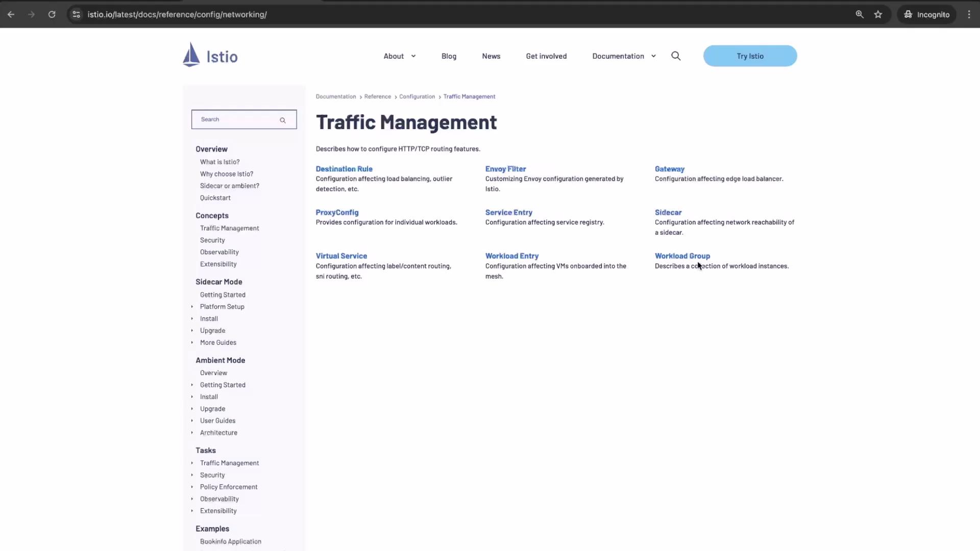This screenshot has height=551, width=980.
Task: Open site information icon in address bar
Action: (x=76, y=14)
